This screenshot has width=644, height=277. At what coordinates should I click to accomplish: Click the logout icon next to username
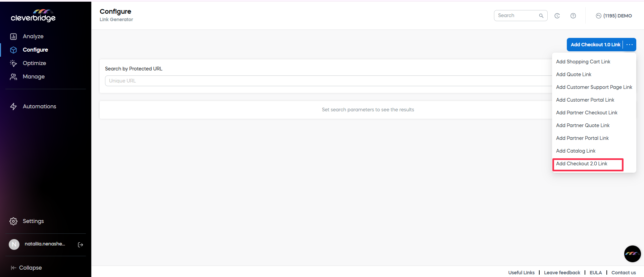(81, 245)
